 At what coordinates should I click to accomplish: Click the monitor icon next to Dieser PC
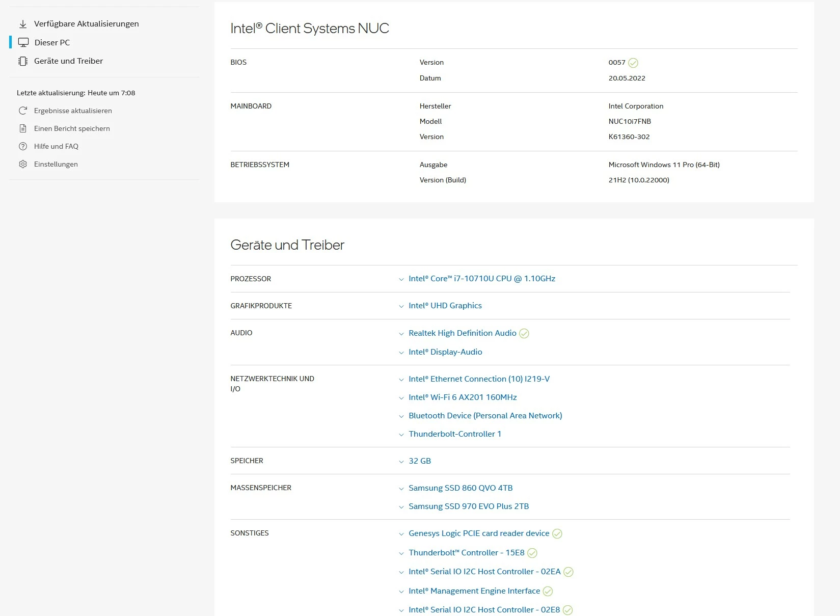[x=23, y=42]
